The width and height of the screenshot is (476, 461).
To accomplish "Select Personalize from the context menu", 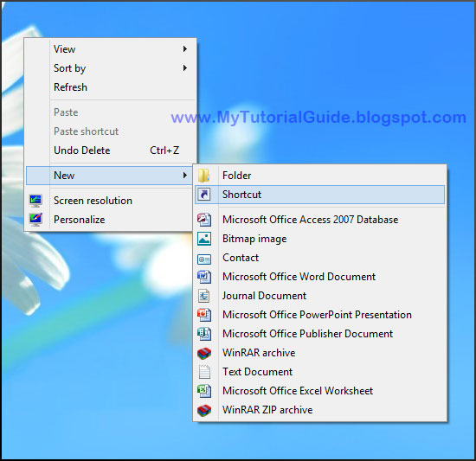I will 110,220.
